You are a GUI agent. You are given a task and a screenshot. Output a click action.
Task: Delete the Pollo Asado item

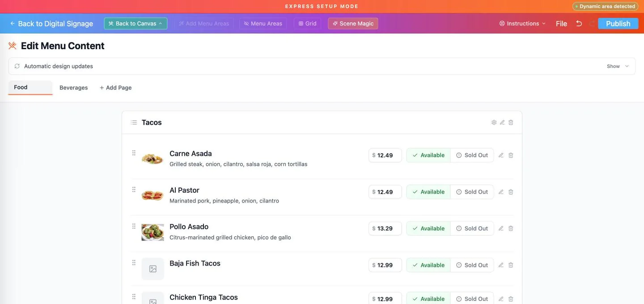pyautogui.click(x=511, y=228)
